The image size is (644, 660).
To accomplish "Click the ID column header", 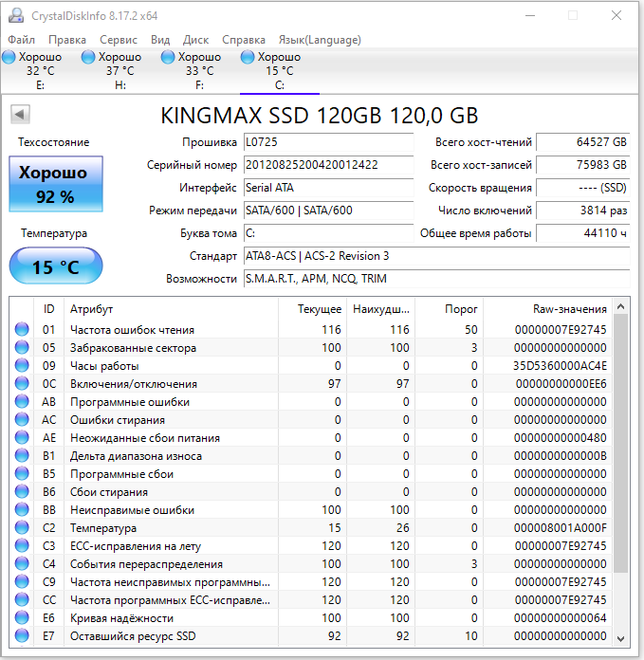I will point(48,309).
